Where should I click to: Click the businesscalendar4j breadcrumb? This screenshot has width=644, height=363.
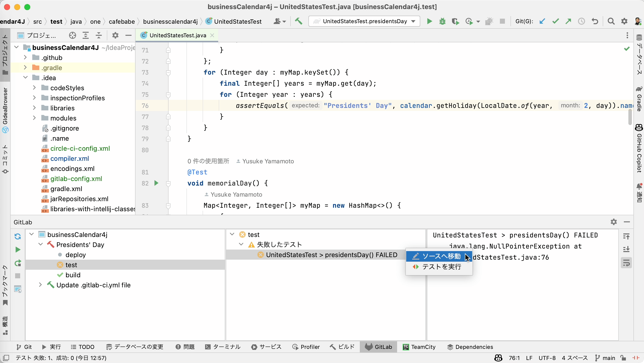coord(170,22)
